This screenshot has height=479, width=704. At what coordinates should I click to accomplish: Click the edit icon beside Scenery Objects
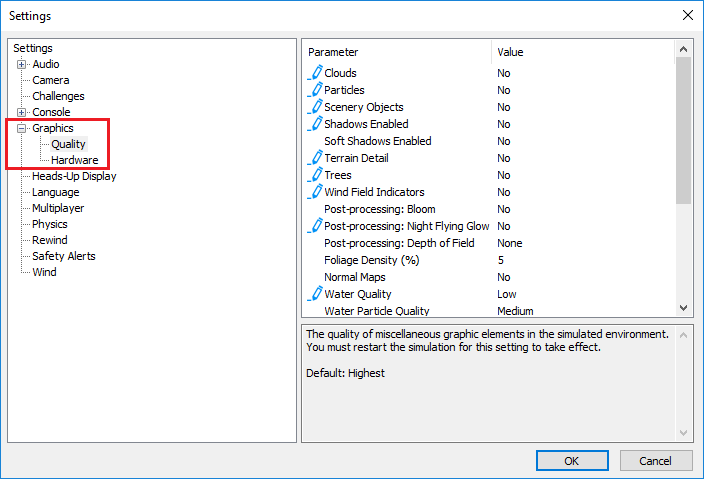[x=315, y=107]
